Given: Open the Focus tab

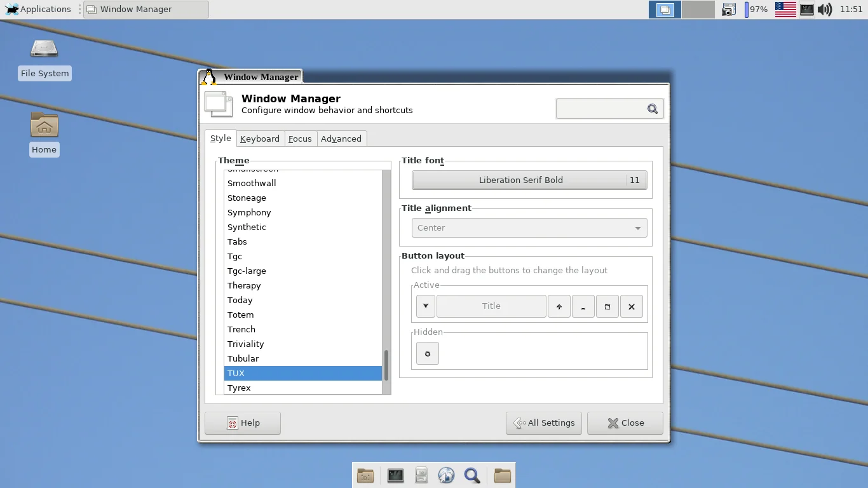Looking at the screenshot, I should (300, 139).
